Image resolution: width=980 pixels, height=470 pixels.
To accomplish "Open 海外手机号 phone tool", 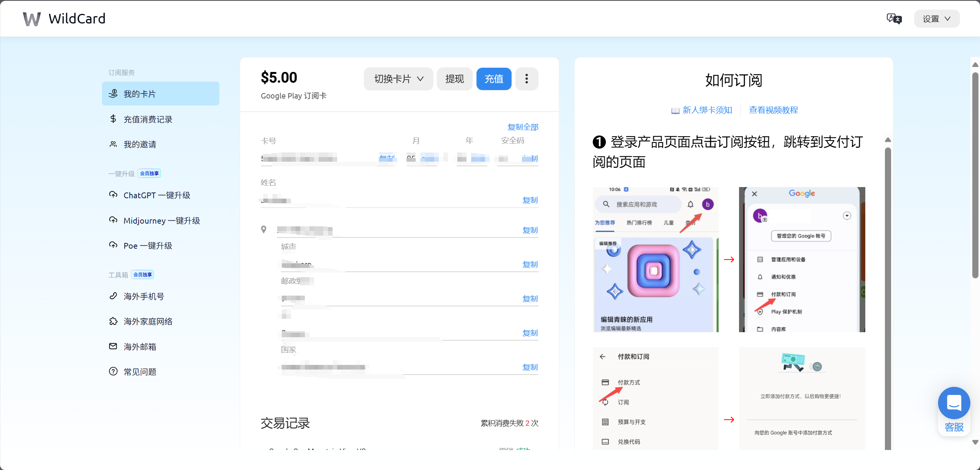I will 144,296.
